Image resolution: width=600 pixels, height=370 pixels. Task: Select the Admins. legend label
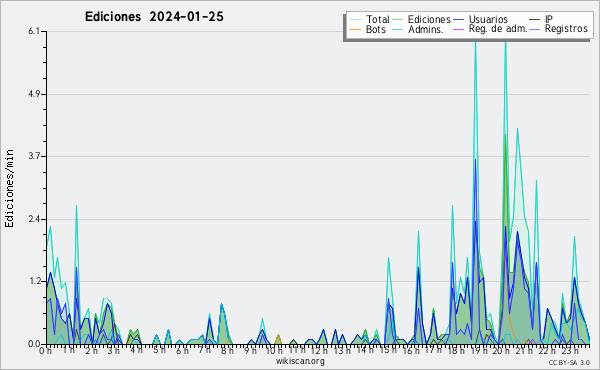click(426, 29)
